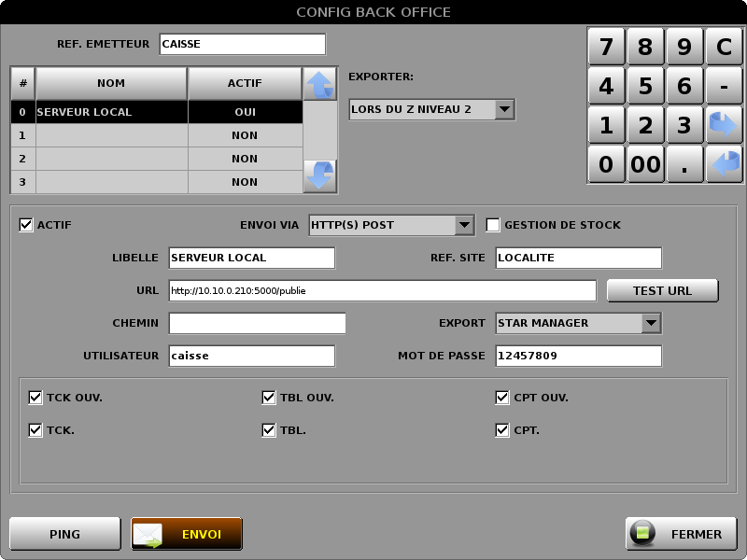Click the empty CHEMIN field
This screenshot has height=560, width=747.
click(258, 323)
